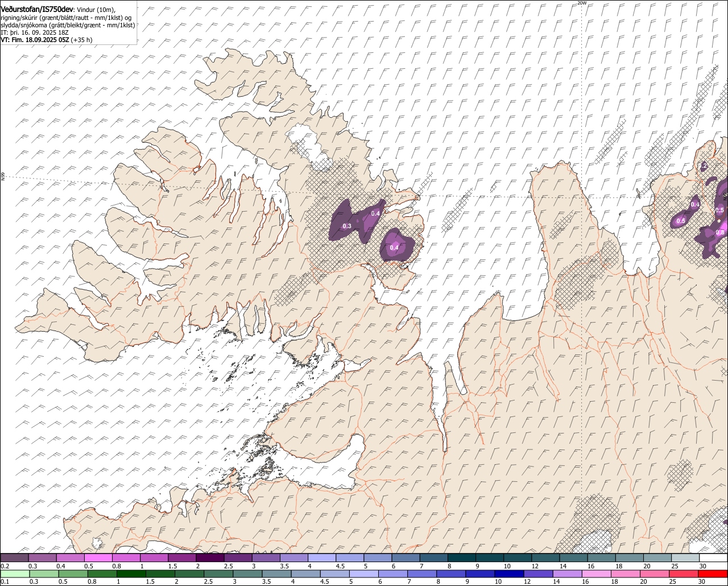Pick the pink rain swatch labeled 20

655,573
